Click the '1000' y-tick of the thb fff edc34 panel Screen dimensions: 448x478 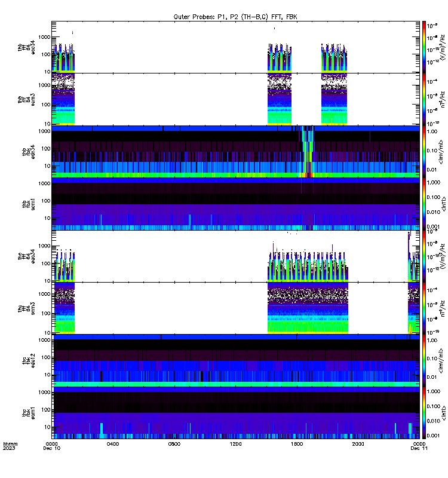[44, 37]
